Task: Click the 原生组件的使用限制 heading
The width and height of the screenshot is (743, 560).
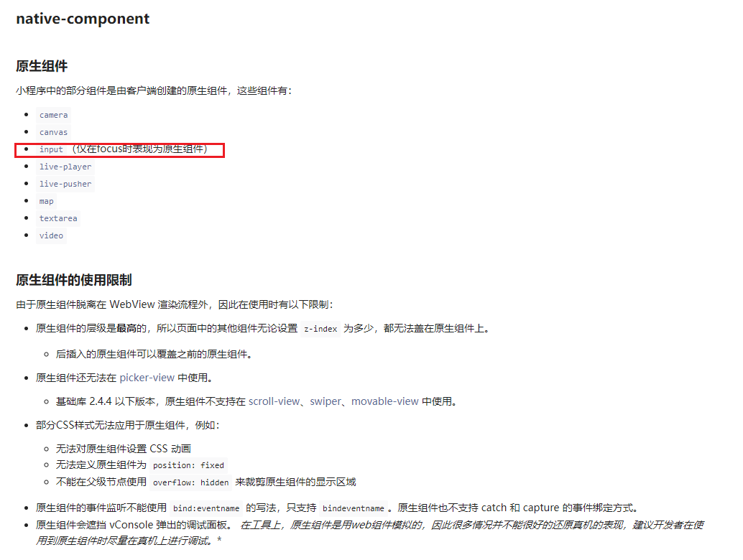Action: [x=74, y=280]
